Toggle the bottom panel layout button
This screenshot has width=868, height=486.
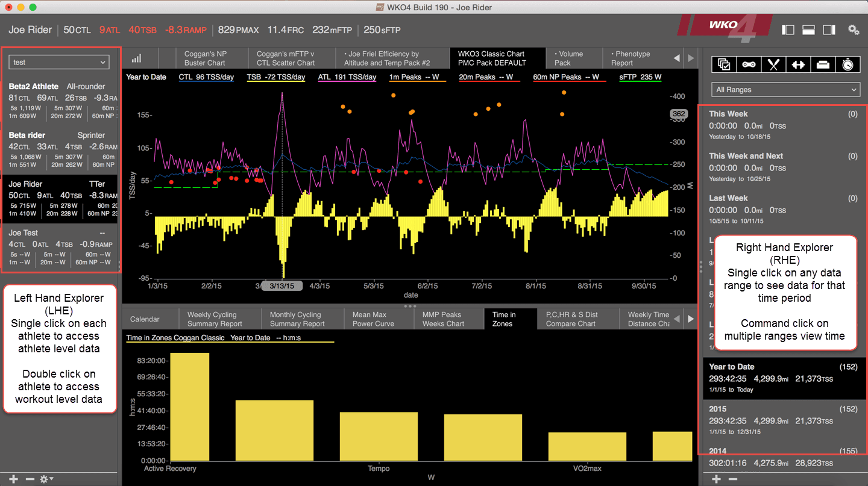[809, 30]
